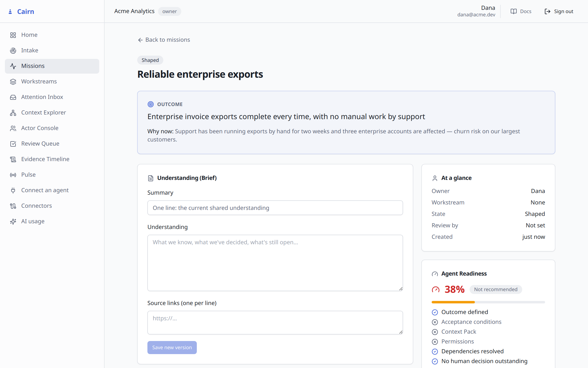The width and height of the screenshot is (588, 368).
Task: Click the Docs book icon
Action: (x=514, y=11)
